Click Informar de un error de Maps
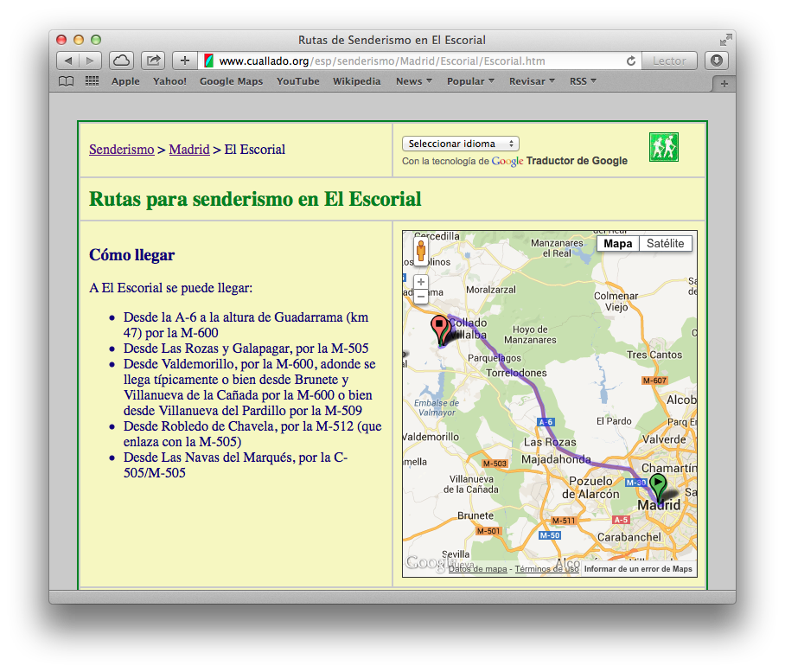The height and width of the screenshot is (672, 785). coord(638,569)
